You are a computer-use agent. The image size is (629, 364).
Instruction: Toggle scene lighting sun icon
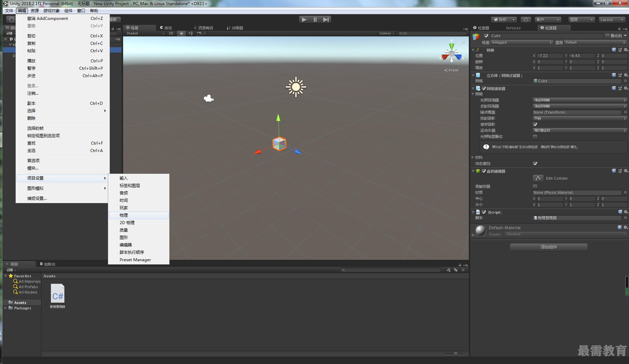182,33
